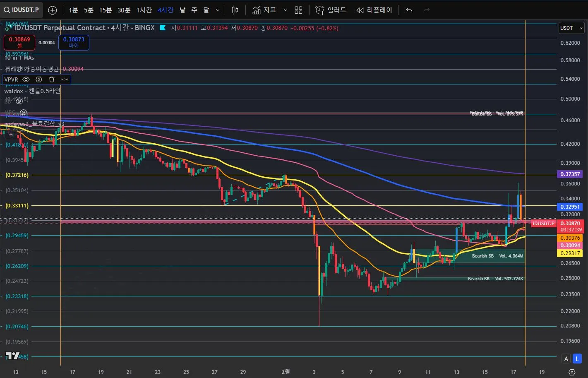Open the 지표 indicators dialog
588x378 pixels.
264,10
